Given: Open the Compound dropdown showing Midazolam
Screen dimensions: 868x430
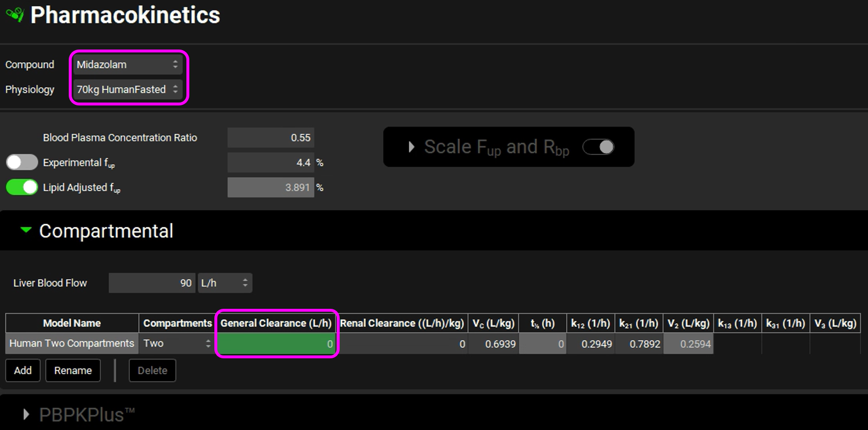Looking at the screenshot, I should 128,65.
